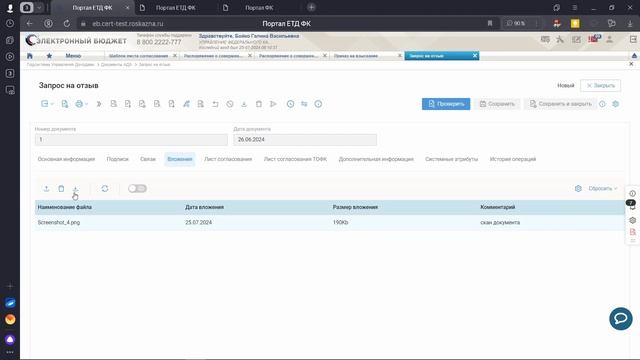Delete the selected attachment with trash icon

click(x=61, y=189)
